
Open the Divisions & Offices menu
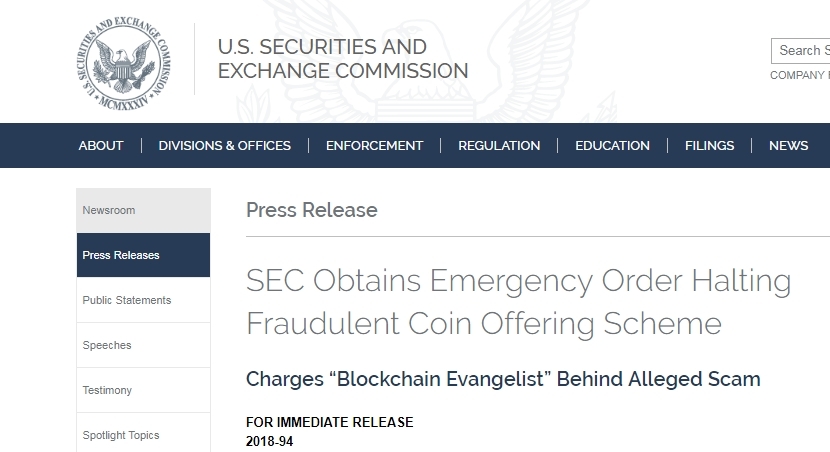pyautogui.click(x=224, y=146)
